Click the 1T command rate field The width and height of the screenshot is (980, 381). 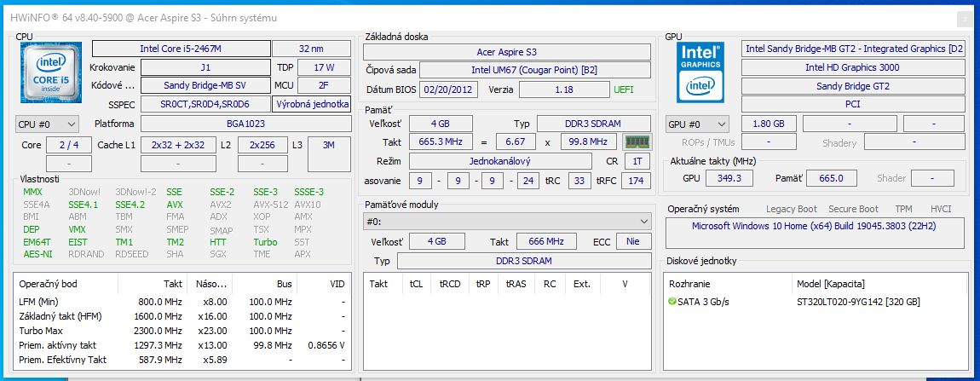637,161
